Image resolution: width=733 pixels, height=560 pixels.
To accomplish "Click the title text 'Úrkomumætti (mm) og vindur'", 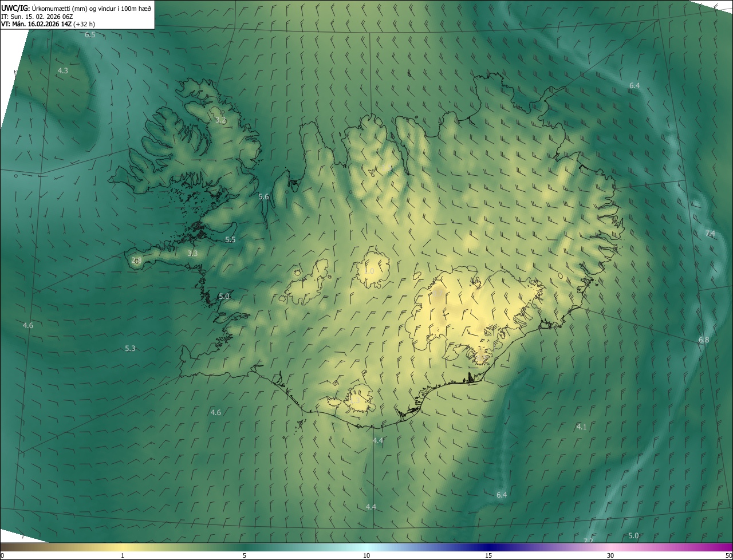I will click(x=74, y=8).
